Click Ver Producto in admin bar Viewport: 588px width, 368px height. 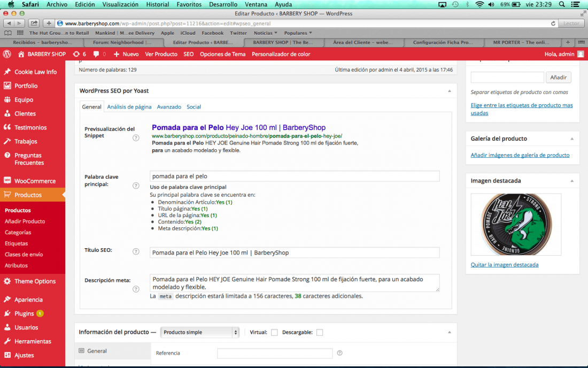coord(161,54)
